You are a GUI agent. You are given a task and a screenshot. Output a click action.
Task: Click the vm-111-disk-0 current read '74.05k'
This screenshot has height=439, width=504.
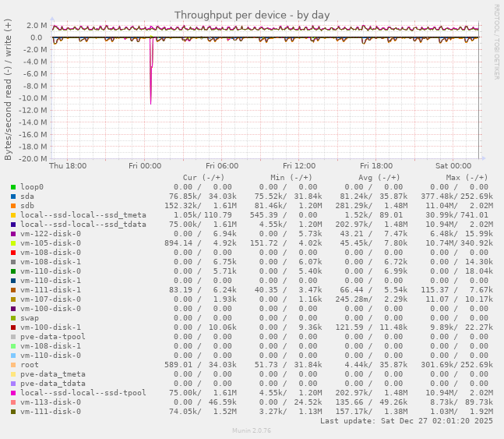183,412
